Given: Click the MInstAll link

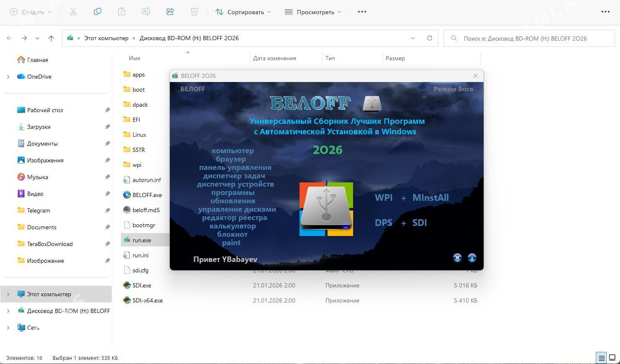Looking at the screenshot, I should tap(430, 197).
